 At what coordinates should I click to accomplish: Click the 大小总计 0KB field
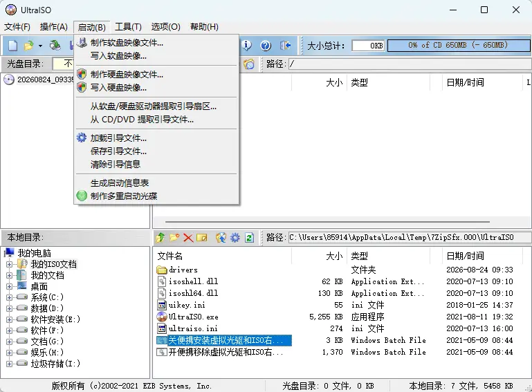368,46
